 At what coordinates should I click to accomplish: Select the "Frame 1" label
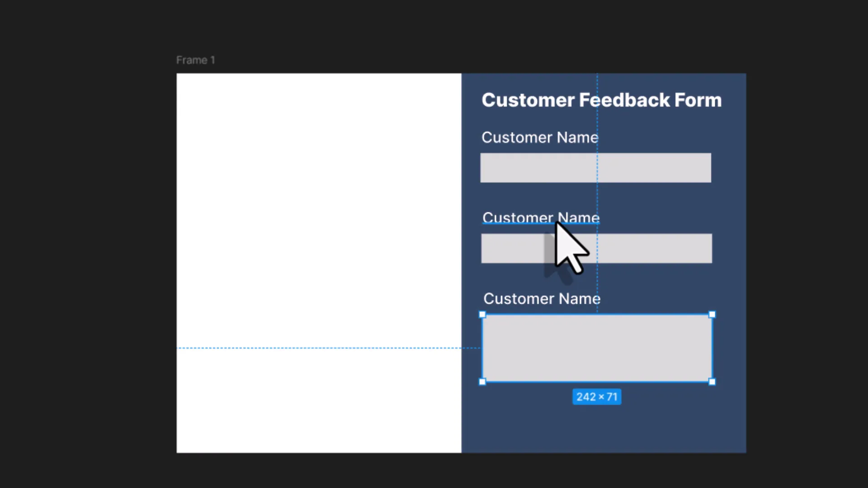195,60
